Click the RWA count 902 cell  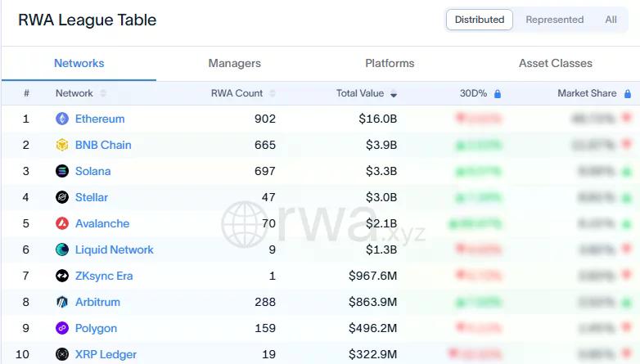click(265, 119)
